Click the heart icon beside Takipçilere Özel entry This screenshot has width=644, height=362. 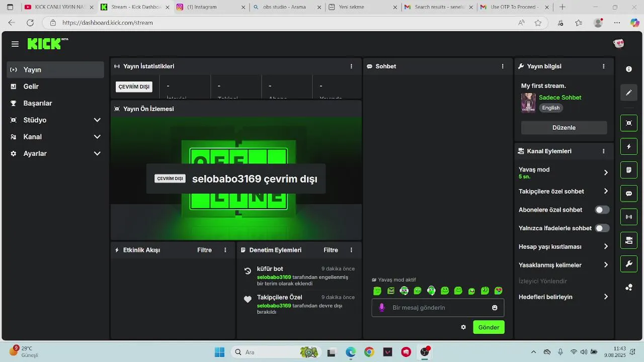[248, 299]
